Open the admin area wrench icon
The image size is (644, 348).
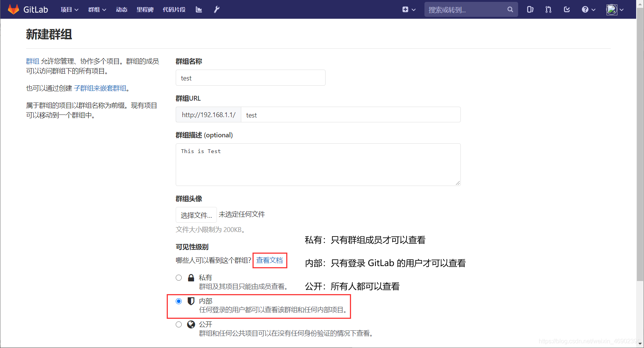(217, 9)
